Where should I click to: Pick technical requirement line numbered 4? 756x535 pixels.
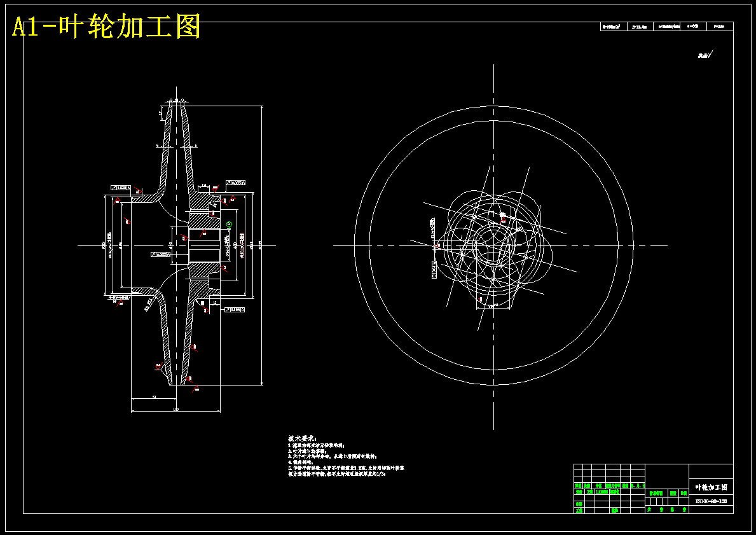click(x=300, y=462)
